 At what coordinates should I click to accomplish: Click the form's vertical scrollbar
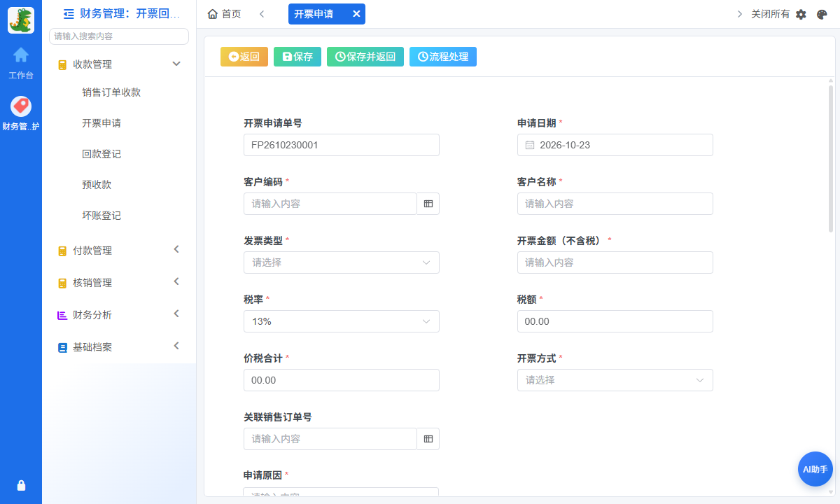[x=831, y=158]
